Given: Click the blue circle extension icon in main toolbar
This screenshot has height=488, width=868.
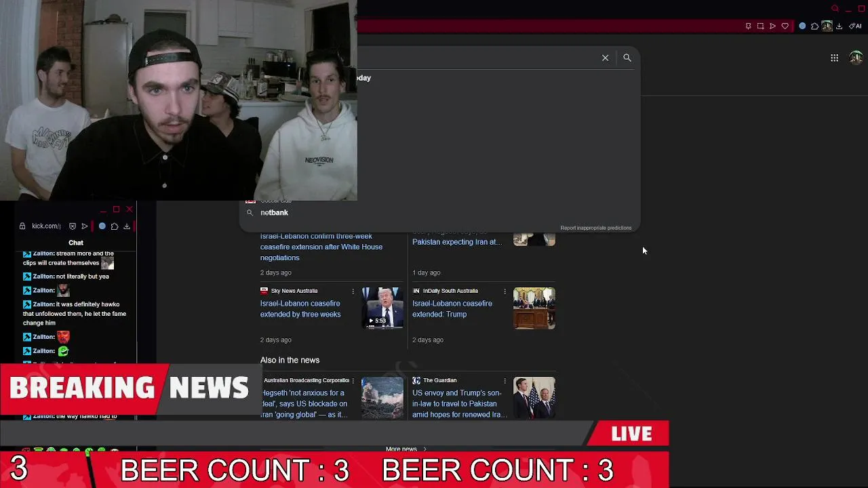Looking at the screenshot, I should click(802, 26).
